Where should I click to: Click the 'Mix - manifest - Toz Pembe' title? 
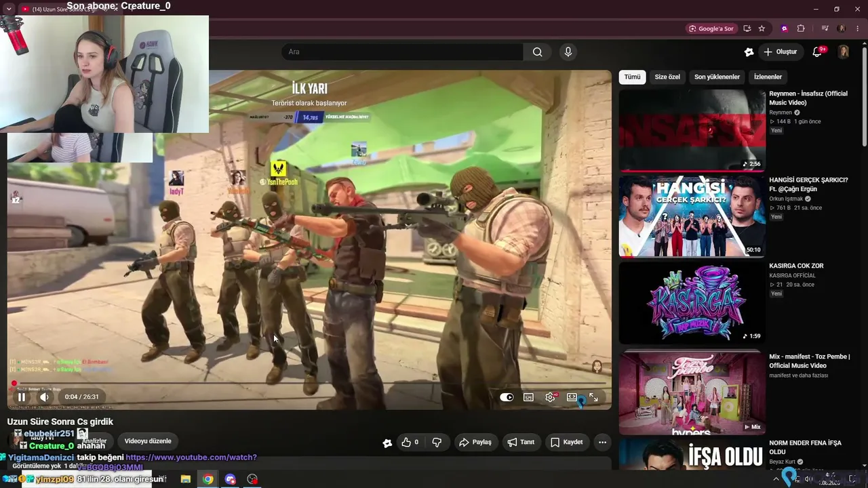click(x=810, y=361)
